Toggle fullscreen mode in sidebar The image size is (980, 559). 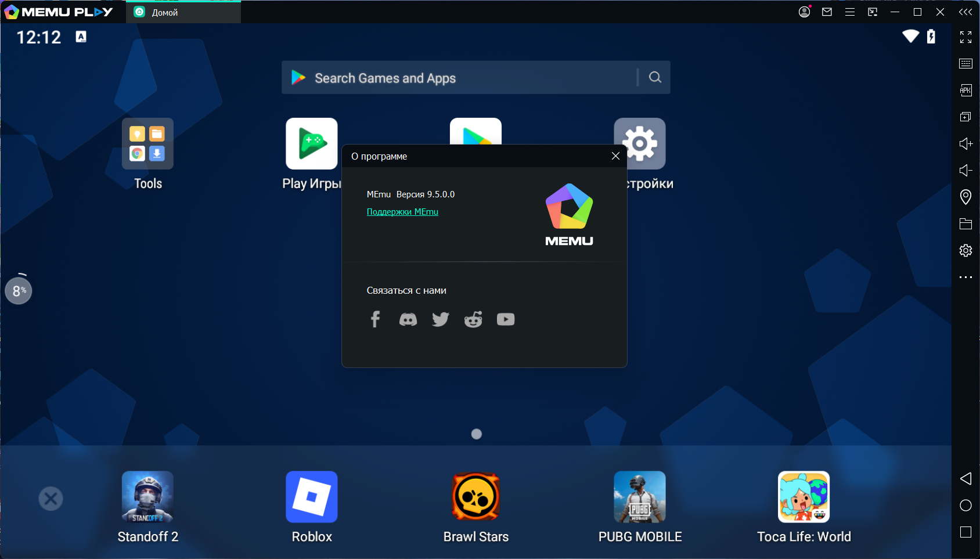[x=965, y=37]
